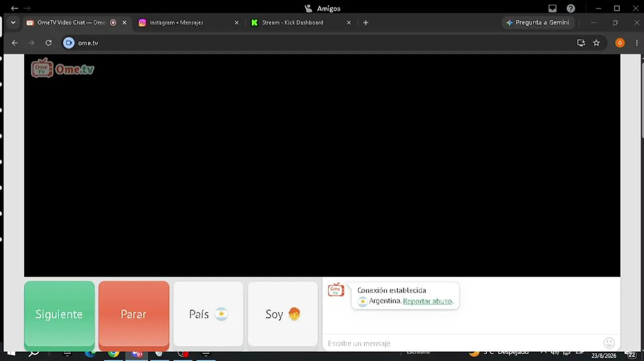Switch to Instagram Mensajes tab

click(x=177, y=23)
